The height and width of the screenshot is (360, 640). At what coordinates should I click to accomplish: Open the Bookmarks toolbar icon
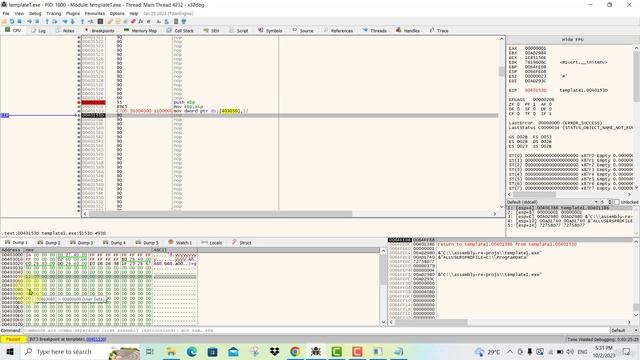click(133, 21)
